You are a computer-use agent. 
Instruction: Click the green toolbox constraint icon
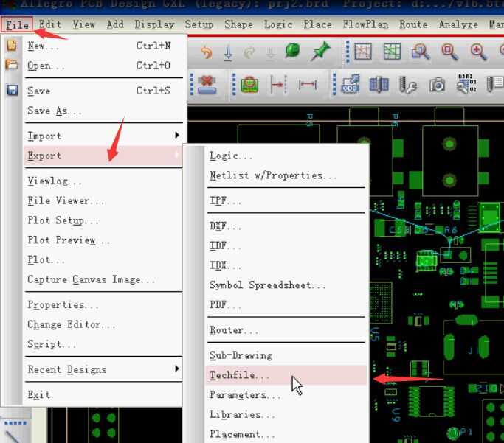[249, 85]
